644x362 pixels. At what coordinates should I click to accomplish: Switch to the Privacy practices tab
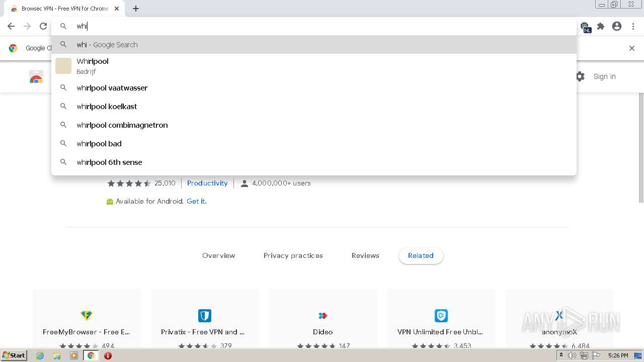pyautogui.click(x=293, y=255)
